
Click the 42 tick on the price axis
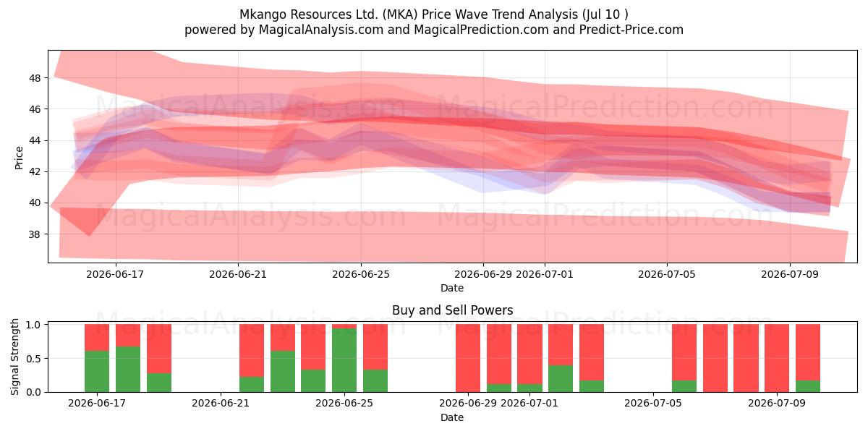coord(36,171)
